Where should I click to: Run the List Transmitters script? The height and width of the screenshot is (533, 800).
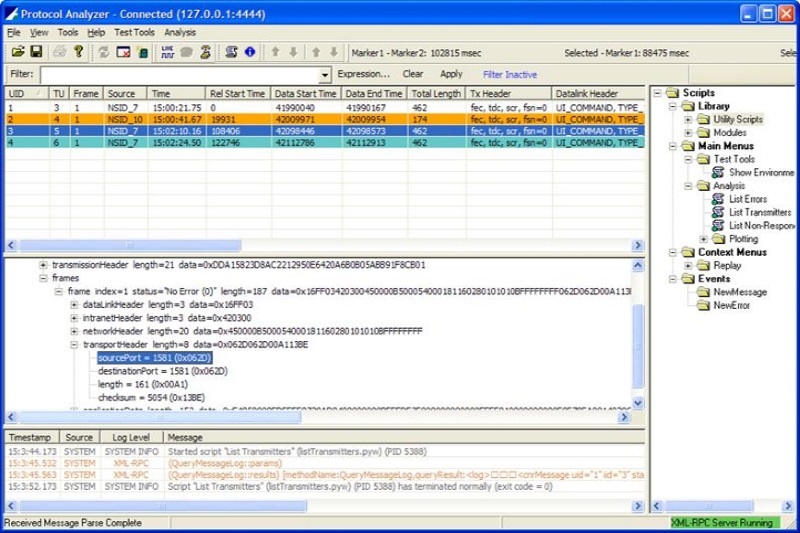click(x=752, y=212)
